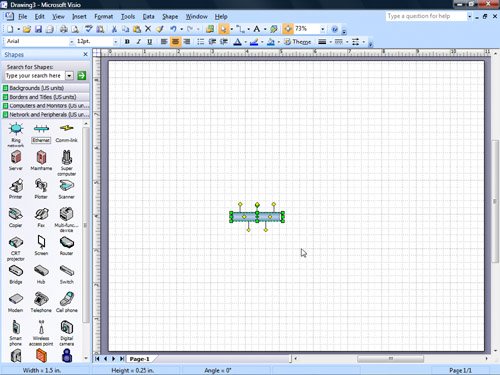This screenshot has height=375, width=500.
Task: Toggle Bold text formatting
Action: point(127,42)
